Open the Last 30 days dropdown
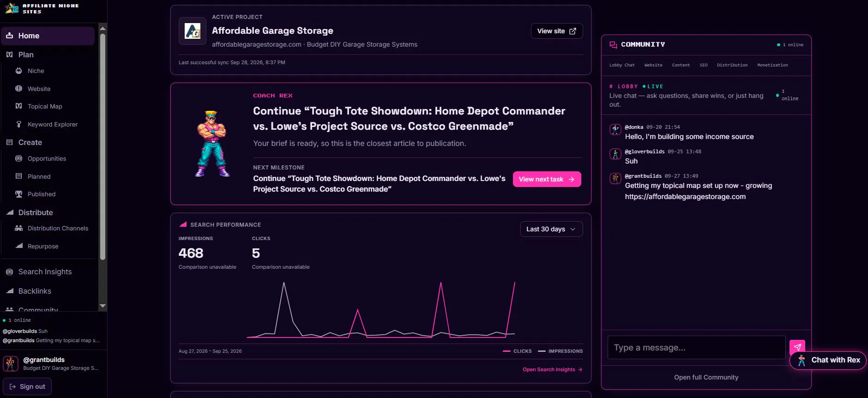Image resolution: width=868 pixels, height=398 pixels. 551,229
